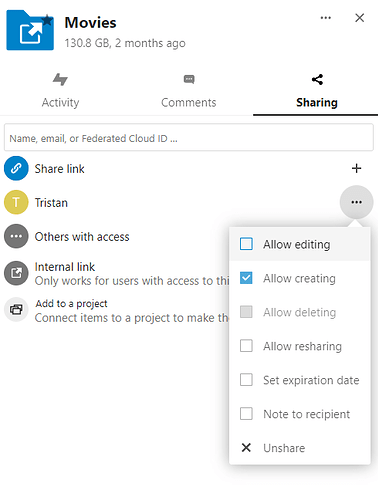Enable the Note to recipient checkbox
Screen dimensions: 378x500
point(246,414)
